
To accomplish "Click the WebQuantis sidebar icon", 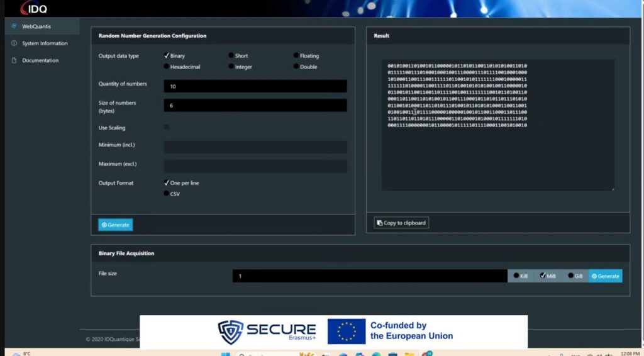I will coord(14,26).
